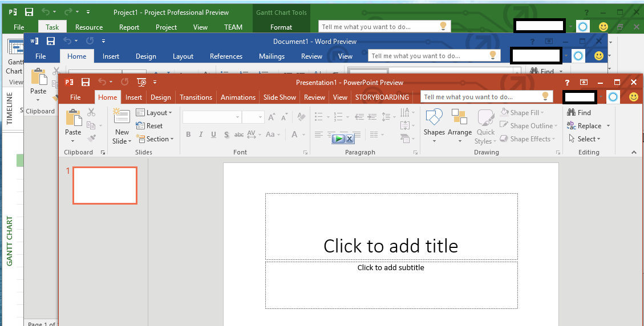
Task: Open Shape Fill color dropdown
Action: coord(522,112)
